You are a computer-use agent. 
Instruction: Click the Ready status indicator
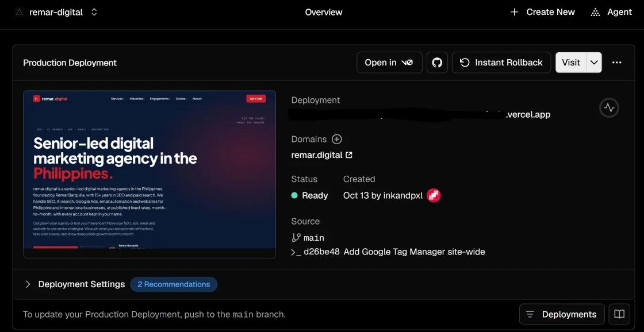(310, 195)
